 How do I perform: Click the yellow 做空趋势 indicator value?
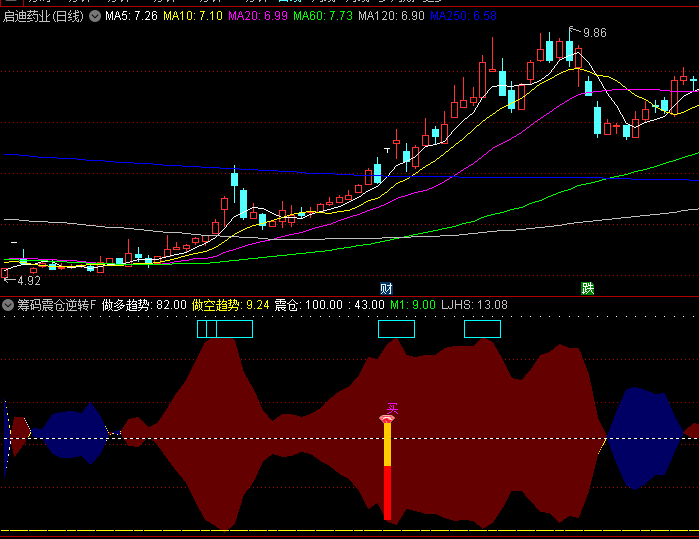click(230, 305)
